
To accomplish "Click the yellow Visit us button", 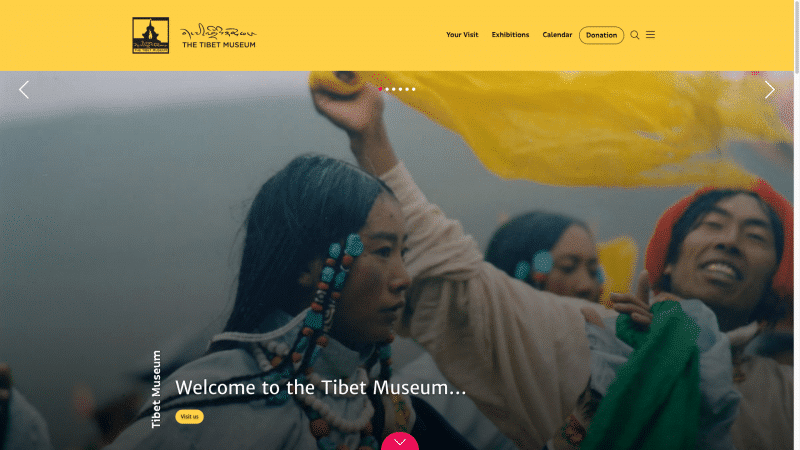I will tap(189, 417).
